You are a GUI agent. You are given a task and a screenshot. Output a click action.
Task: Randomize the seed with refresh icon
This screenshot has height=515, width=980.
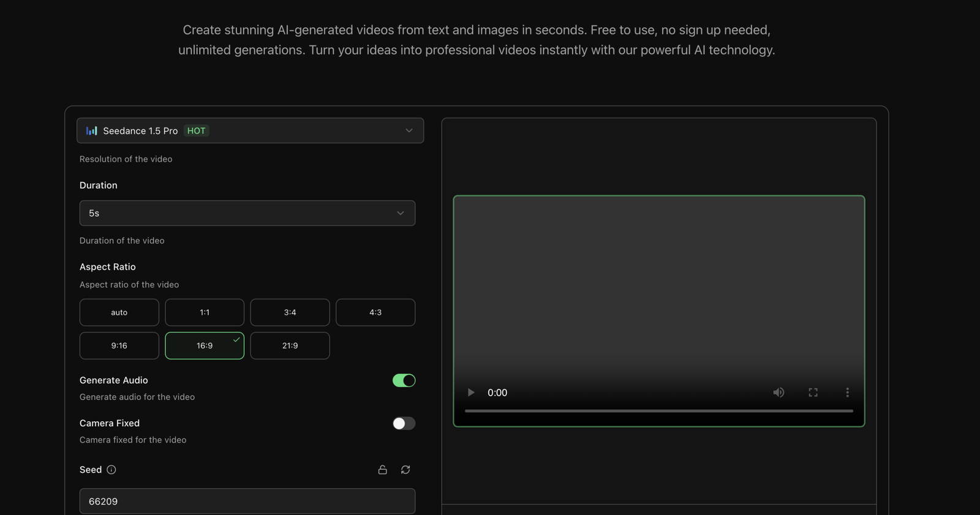coord(405,470)
